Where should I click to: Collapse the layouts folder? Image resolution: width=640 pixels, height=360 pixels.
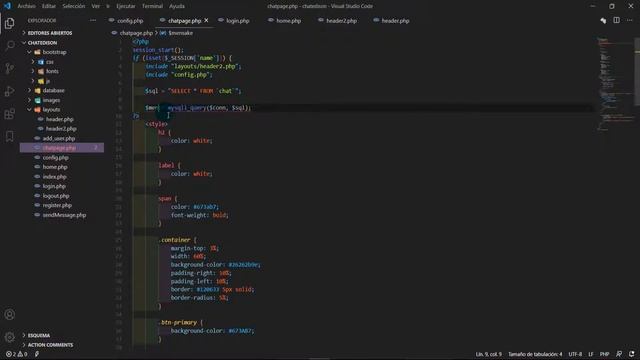pos(51,110)
